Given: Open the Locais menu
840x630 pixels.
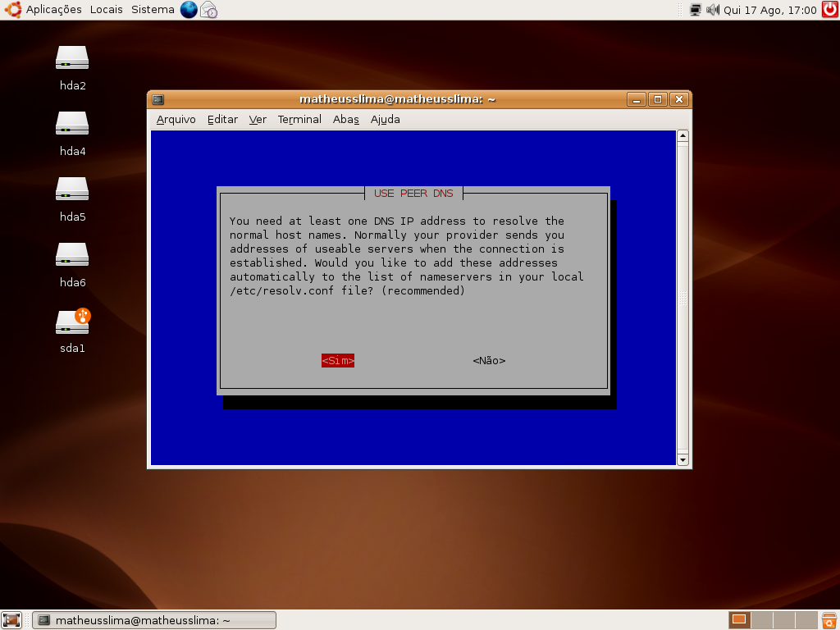Looking at the screenshot, I should tap(106, 10).
